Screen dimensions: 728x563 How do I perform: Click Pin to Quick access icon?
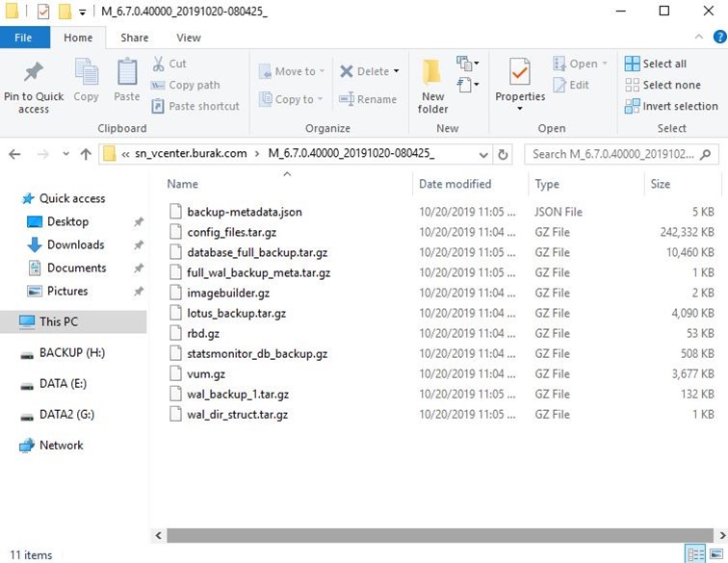[x=34, y=72]
